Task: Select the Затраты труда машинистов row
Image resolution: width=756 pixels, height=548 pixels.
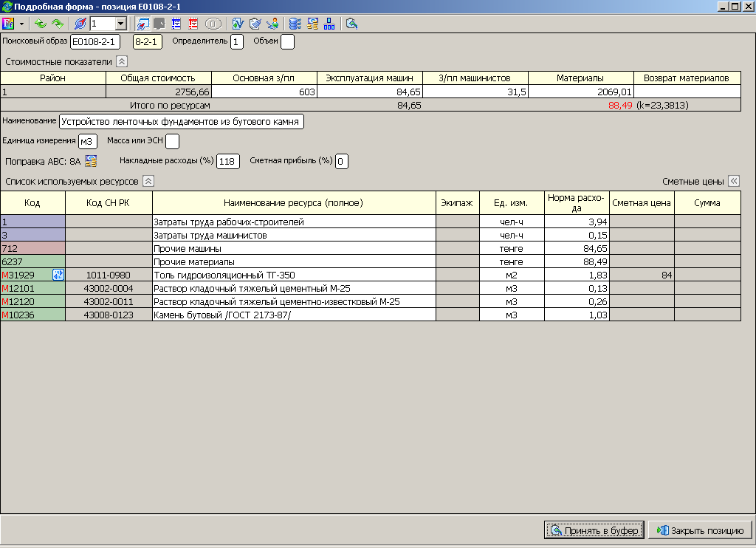Action: [371, 236]
